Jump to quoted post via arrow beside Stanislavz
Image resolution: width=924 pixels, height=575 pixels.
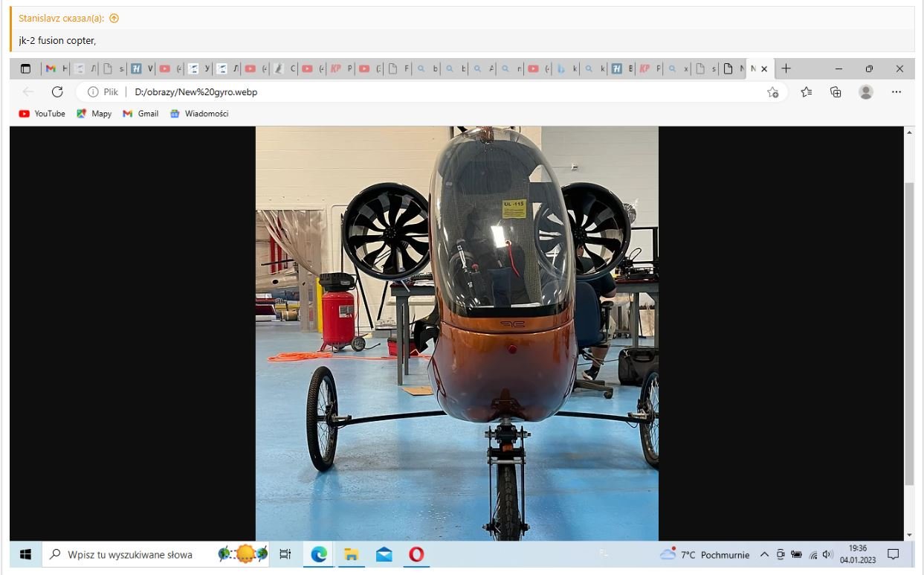coord(114,18)
